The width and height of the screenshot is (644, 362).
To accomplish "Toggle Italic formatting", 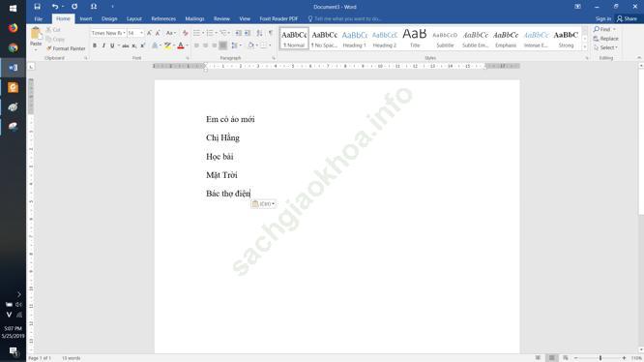I will (103, 45).
